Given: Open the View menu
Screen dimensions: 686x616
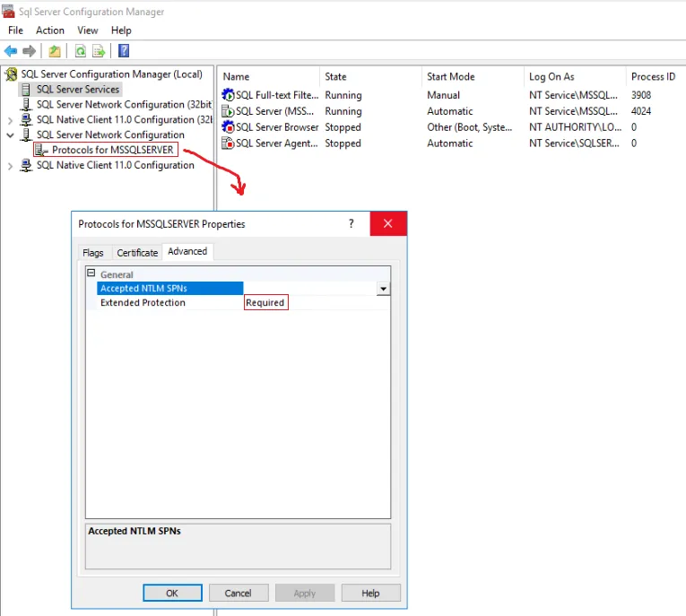Looking at the screenshot, I should tap(88, 30).
